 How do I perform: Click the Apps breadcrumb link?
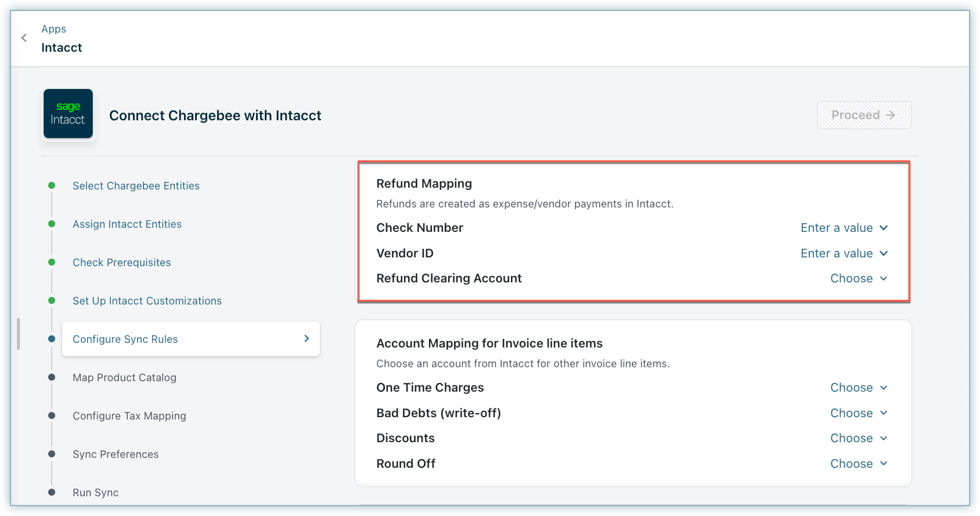[x=53, y=29]
